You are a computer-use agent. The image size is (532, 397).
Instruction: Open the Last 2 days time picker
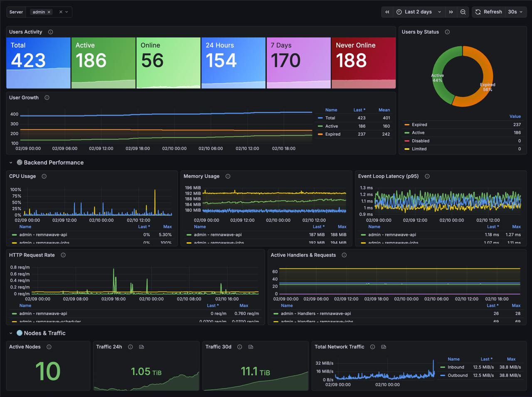tap(419, 12)
